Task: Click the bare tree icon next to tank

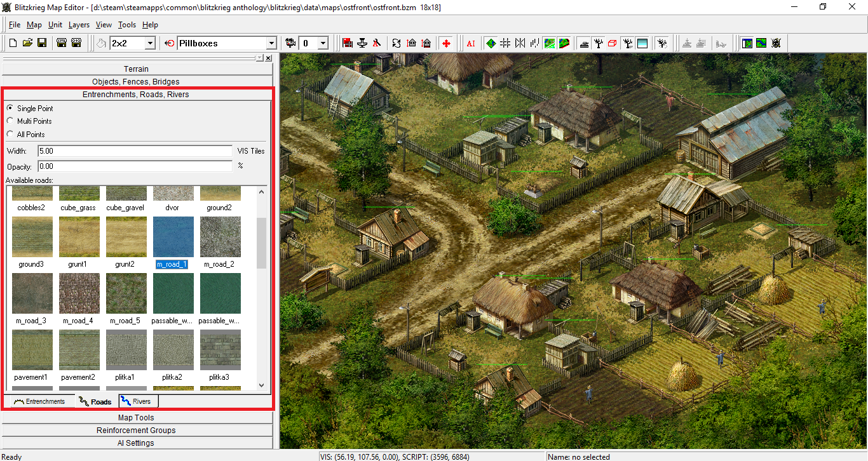Action: (x=599, y=43)
